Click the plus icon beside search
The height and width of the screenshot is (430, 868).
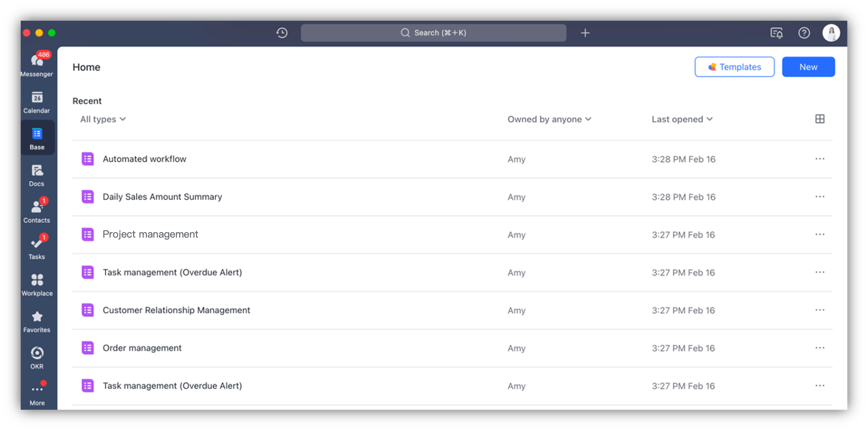585,33
